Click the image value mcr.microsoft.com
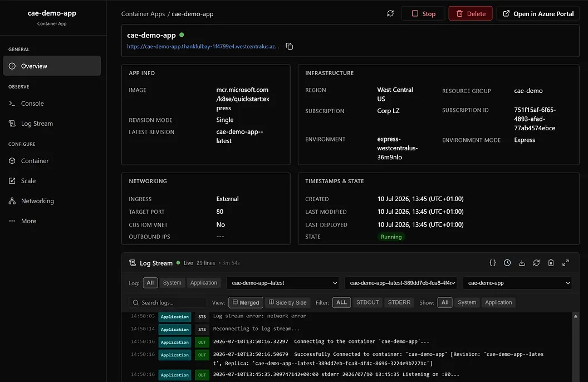 click(243, 99)
